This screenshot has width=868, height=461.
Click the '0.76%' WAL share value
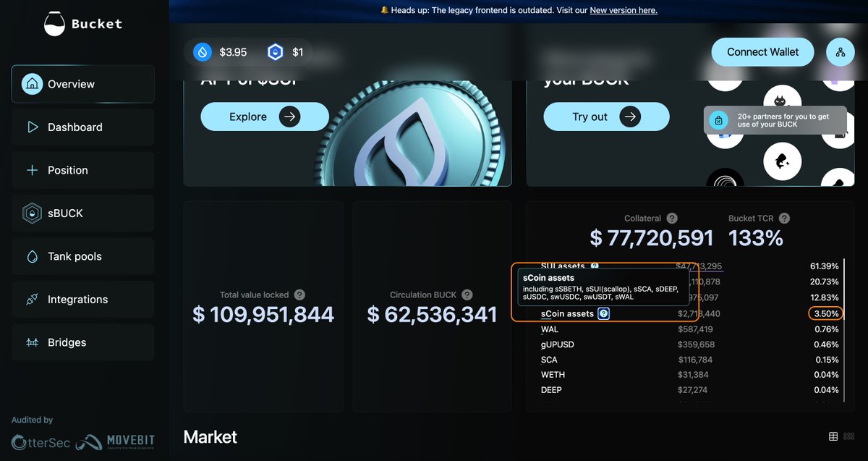click(x=826, y=329)
